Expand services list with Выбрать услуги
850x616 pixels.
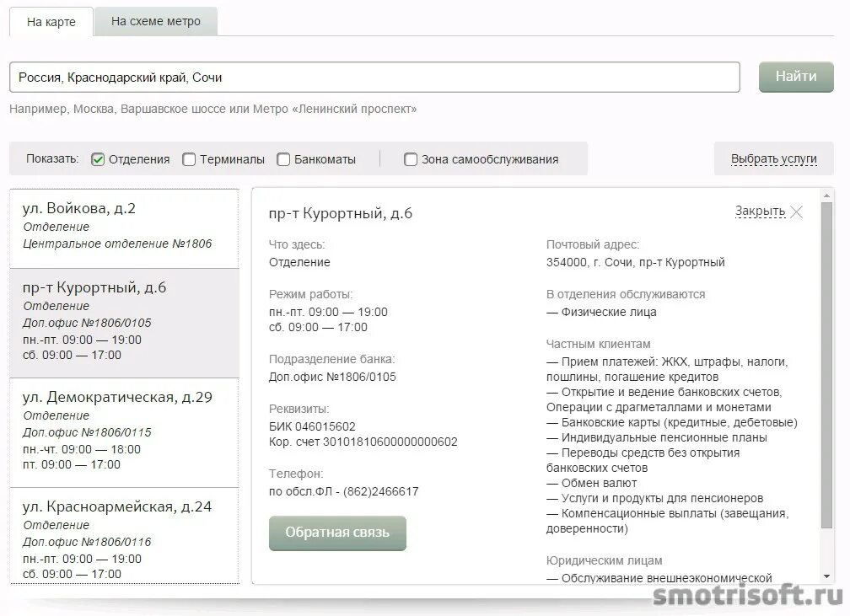pos(774,158)
